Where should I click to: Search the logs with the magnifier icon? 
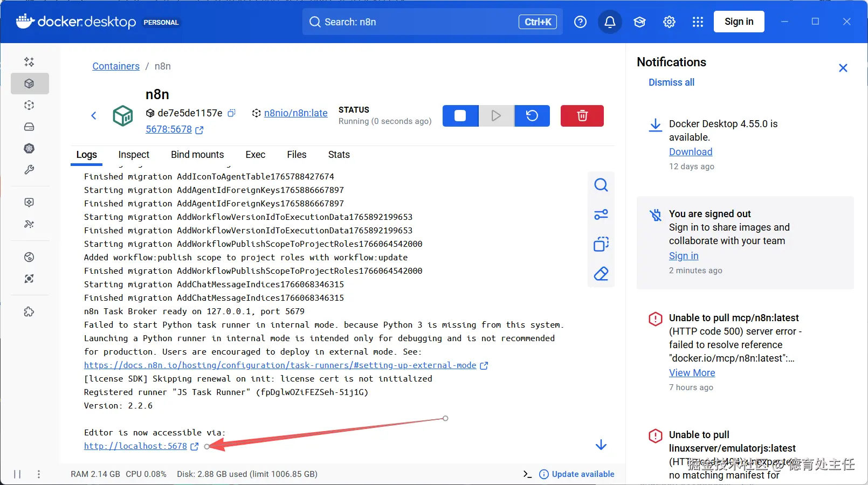point(601,185)
